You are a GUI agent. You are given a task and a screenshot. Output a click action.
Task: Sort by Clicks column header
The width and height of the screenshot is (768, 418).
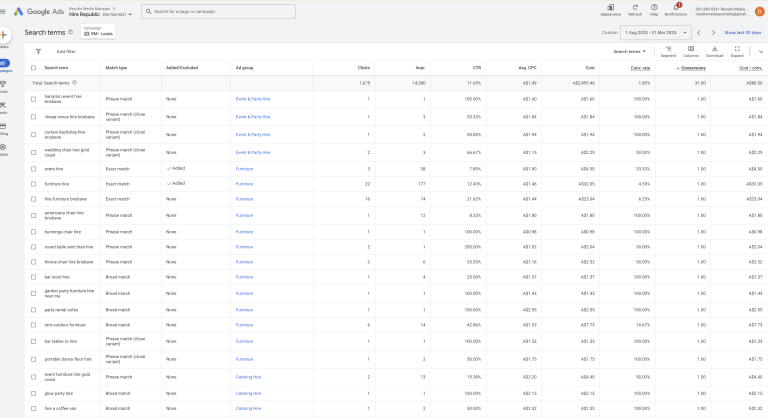pyautogui.click(x=363, y=68)
